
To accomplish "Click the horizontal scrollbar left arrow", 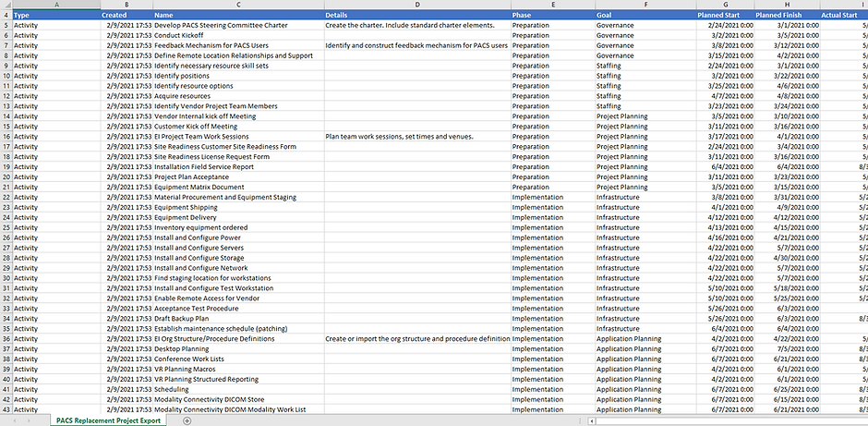I will 593,421.
